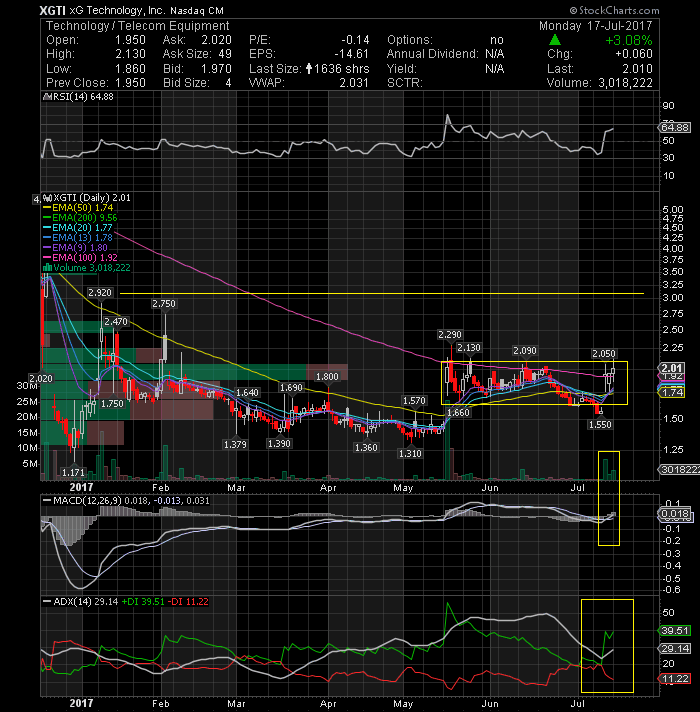
Task: Click the green 39.51 tag on ADX axis
Action: click(x=675, y=630)
